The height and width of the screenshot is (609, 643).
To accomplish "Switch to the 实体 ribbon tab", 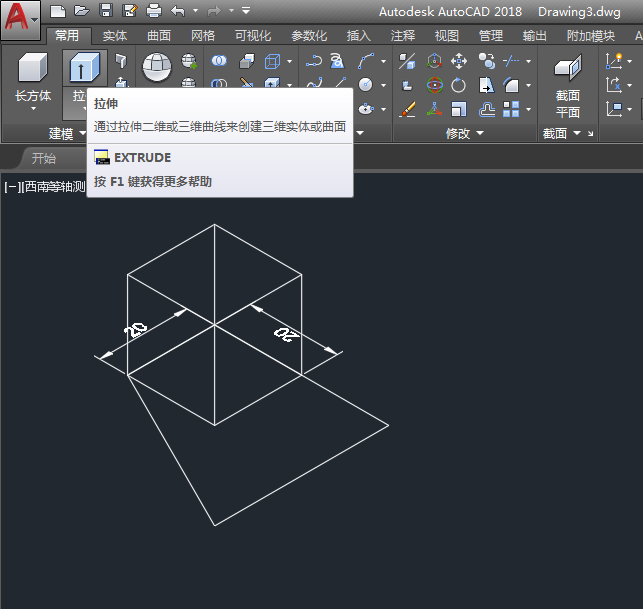I will [x=115, y=36].
